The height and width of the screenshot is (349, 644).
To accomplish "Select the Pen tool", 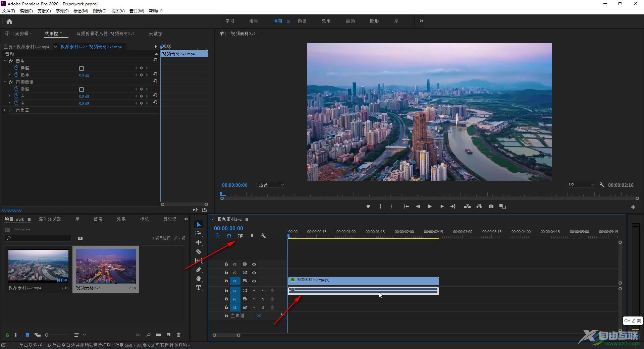I will (x=199, y=270).
